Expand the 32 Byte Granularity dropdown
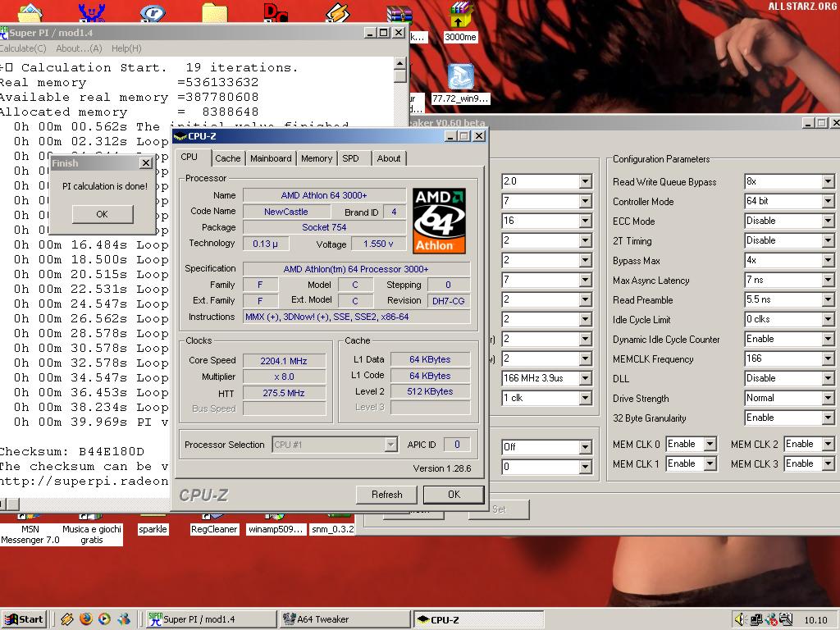This screenshot has height=630, width=840. 828,418
